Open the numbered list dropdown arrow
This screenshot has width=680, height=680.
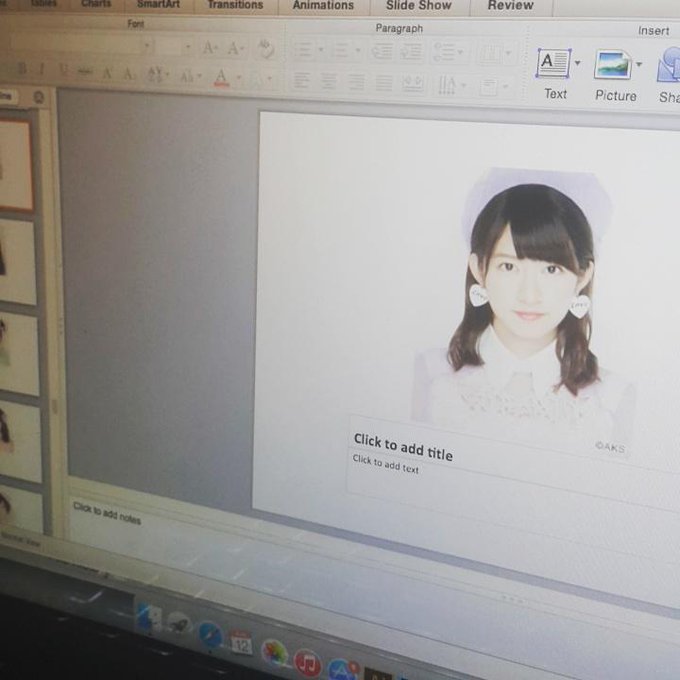(358, 51)
